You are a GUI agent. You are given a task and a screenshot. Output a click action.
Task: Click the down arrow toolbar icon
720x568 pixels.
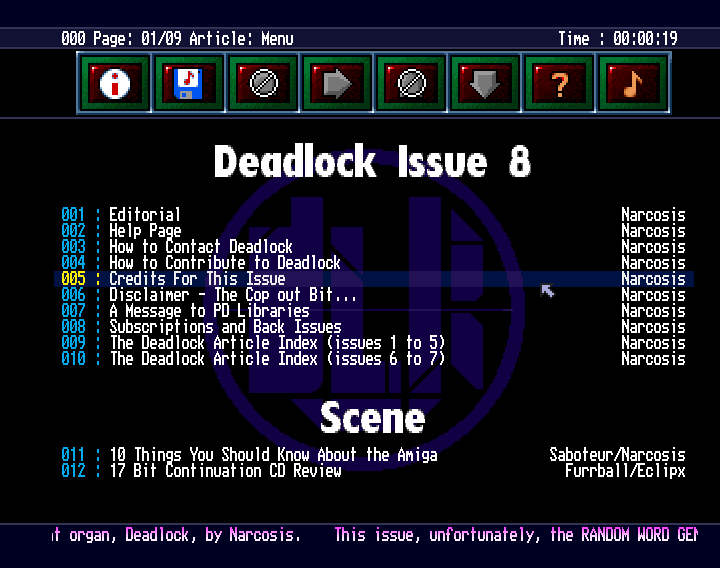click(485, 83)
